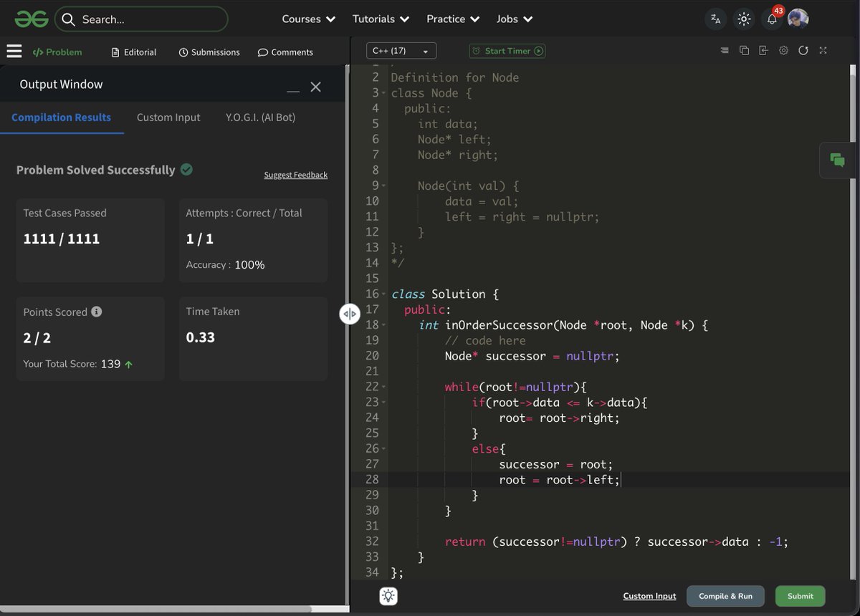Collapse code fold at line 23

click(x=383, y=403)
